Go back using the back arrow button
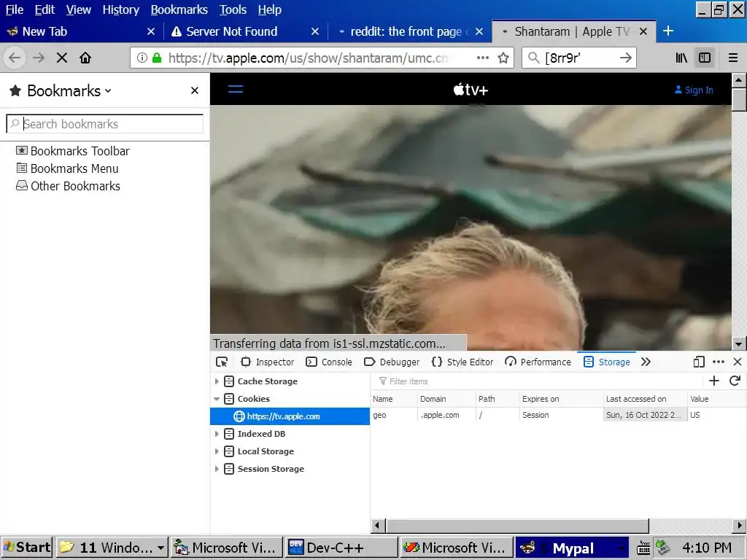The image size is (747, 560). tap(15, 58)
